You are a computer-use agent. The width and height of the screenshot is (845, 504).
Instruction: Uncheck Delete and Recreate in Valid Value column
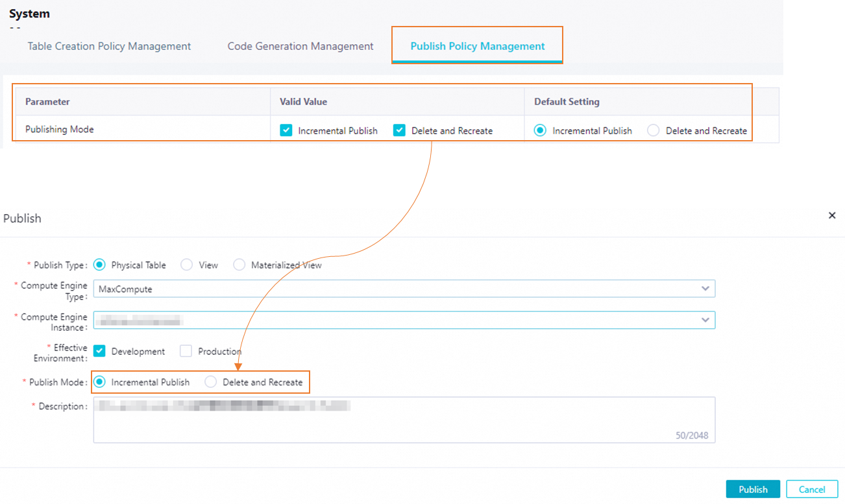[x=399, y=130]
